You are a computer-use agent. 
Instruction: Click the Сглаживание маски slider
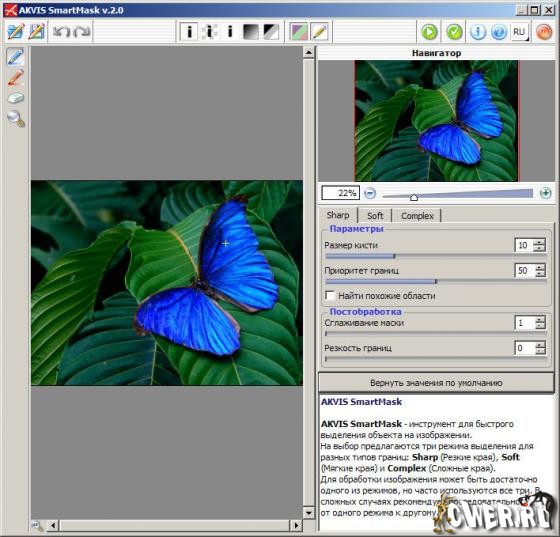coord(436,333)
